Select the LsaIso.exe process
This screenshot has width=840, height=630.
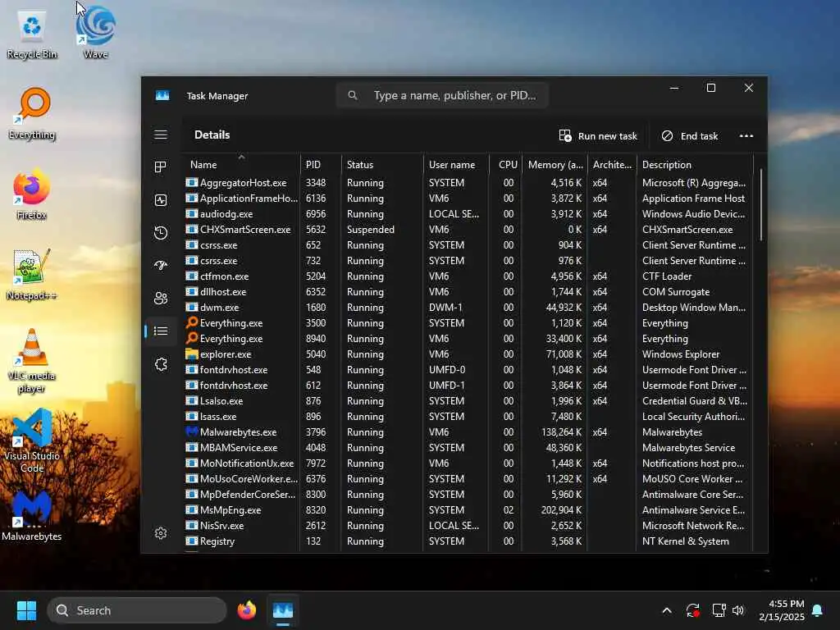[x=468, y=400]
